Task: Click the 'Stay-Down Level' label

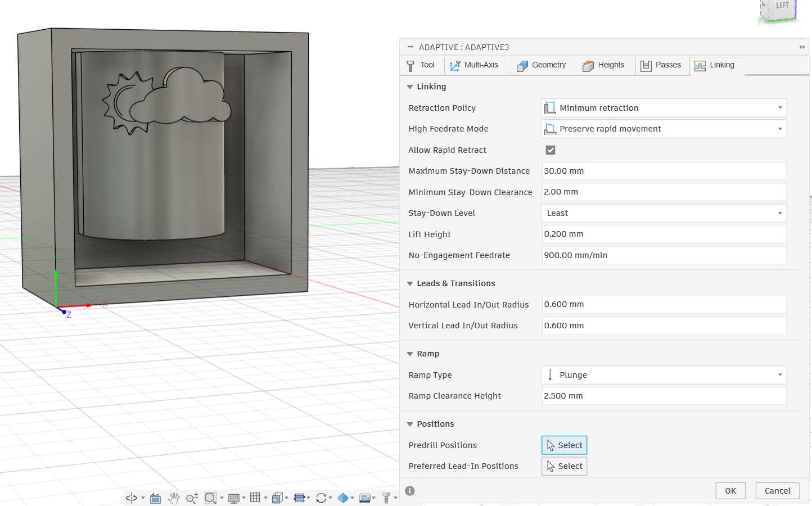Action: coord(441,213)
